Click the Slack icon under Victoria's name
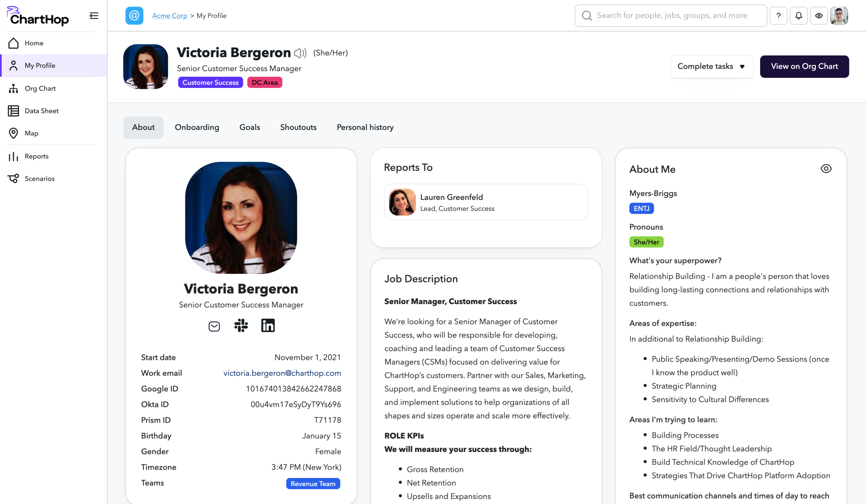Image resolution: width=866 pixels, height=504 pixels. 241,325
